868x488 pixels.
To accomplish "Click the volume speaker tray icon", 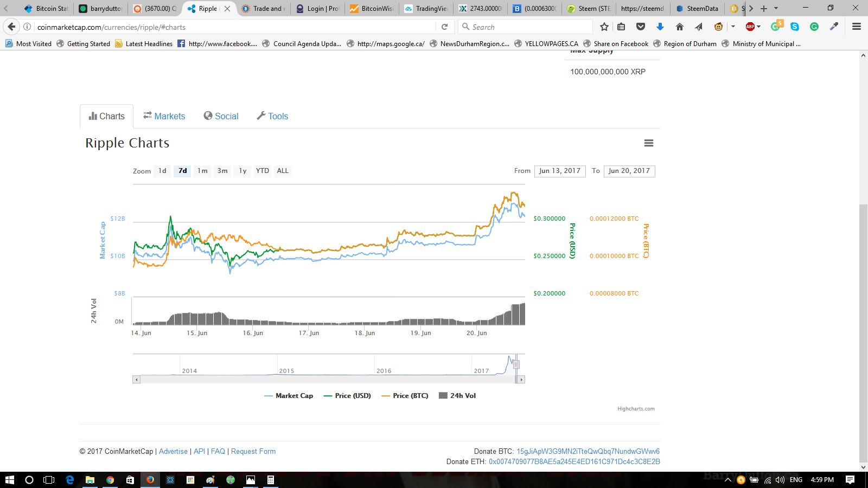I will coord(780,480).
